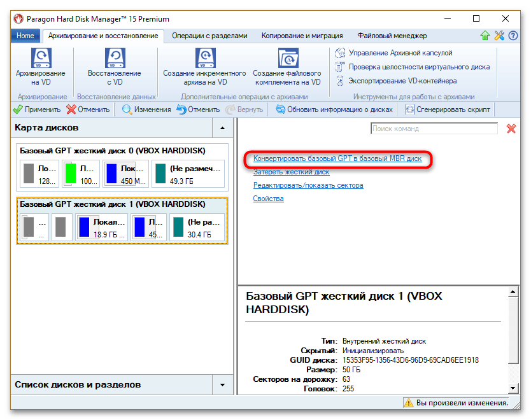Click the Секторов на дорожку value 63
This screenshot has height=420, width=531.
click(x=346, y=379)
